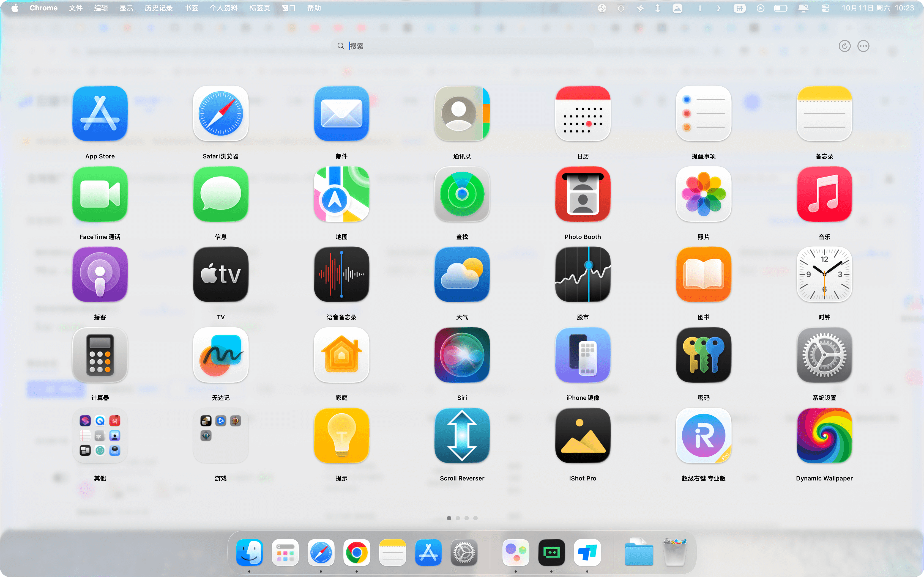Open the 历史记录 menu
Image resolution: width=924 pixels, height=577 pixels.
(158, 8)
